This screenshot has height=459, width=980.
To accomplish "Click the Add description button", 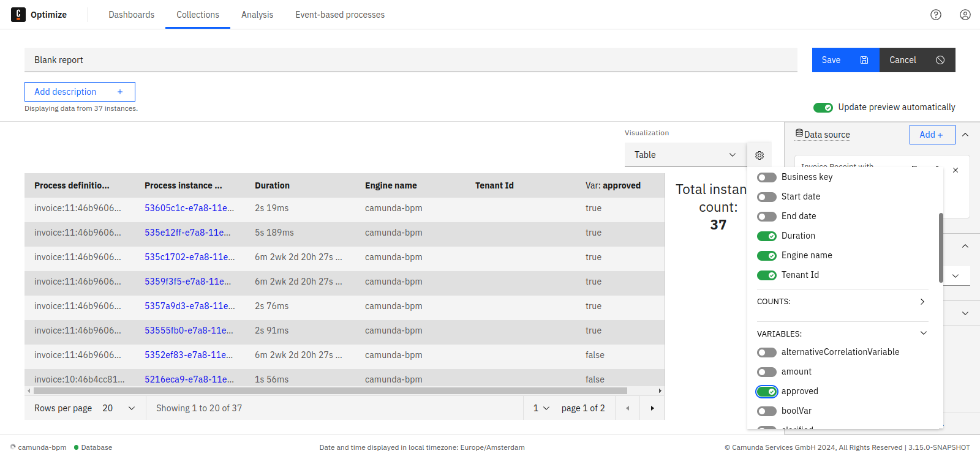I will 80,92.
